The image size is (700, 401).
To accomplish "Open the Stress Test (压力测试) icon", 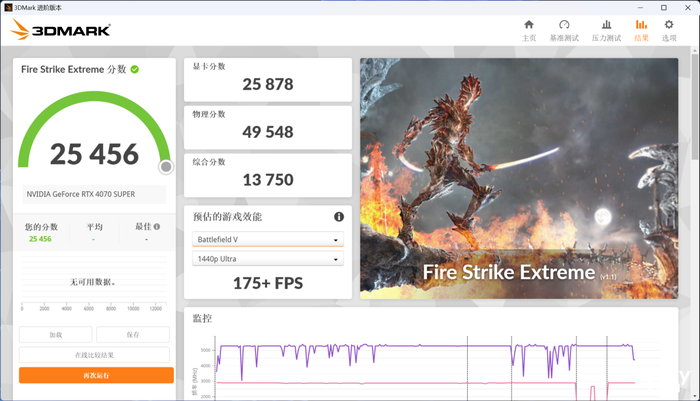I will coord(606,25).
